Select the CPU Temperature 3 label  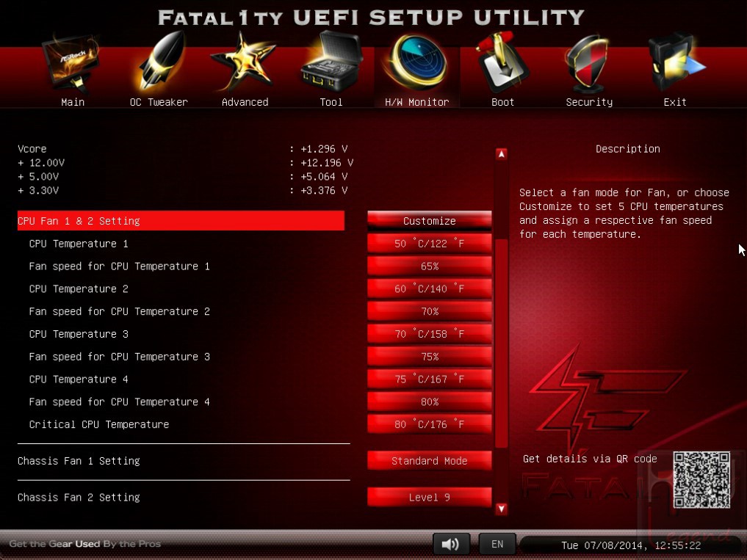(79, 334)
